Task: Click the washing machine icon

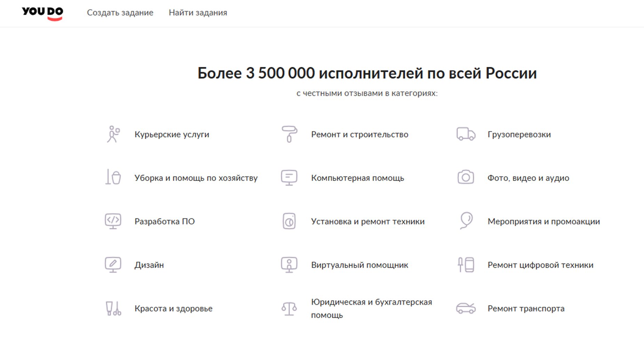Action: (289, 221)
